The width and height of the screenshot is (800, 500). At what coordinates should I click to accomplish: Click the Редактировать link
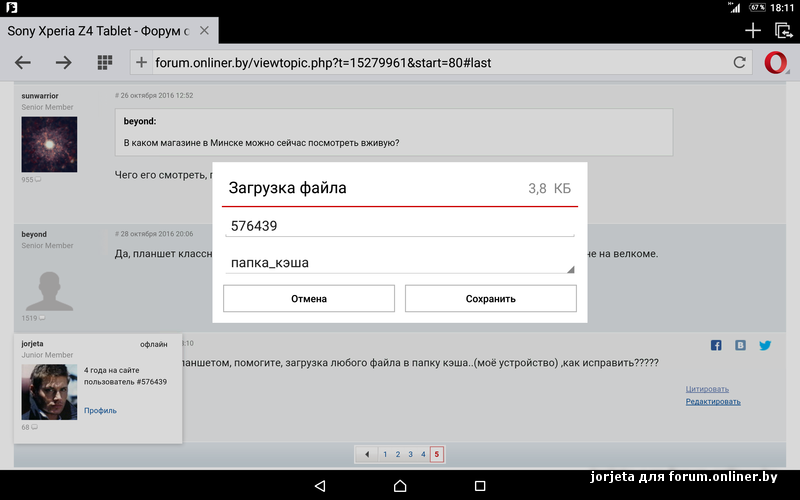(x=713, y=402)
